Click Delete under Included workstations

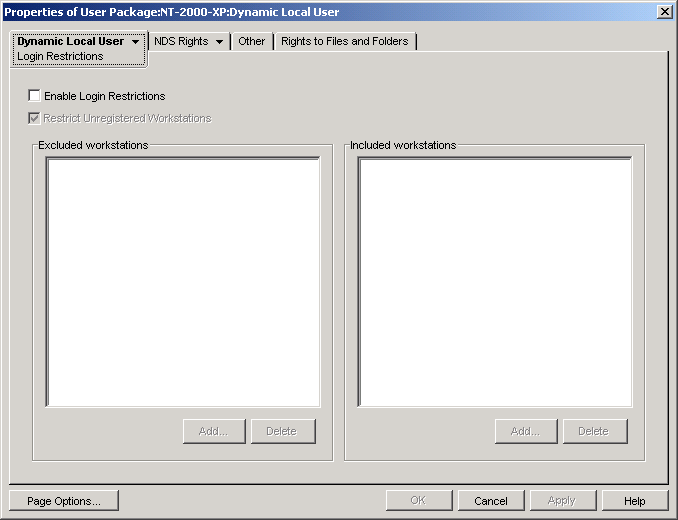click(595, 431)
